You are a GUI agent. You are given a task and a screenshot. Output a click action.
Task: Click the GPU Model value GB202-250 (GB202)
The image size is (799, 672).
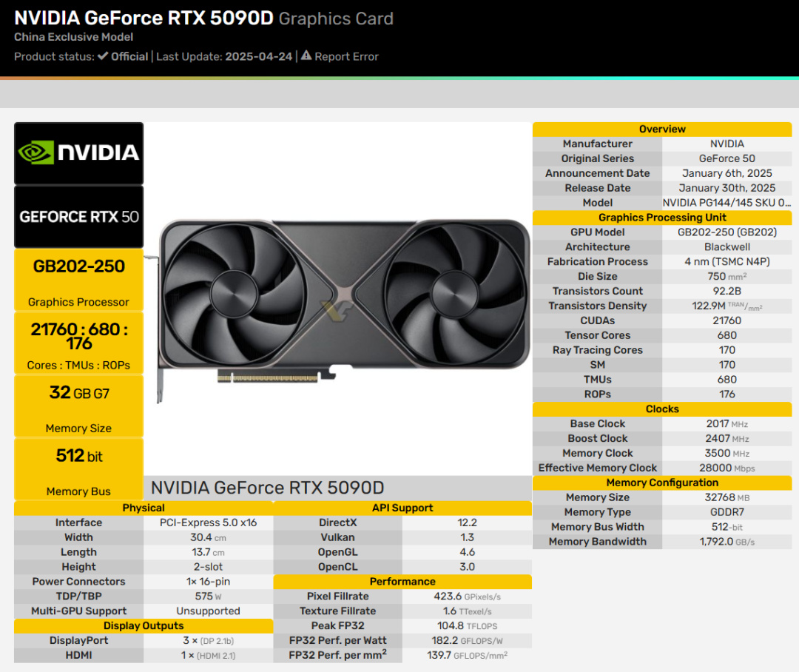727,232
